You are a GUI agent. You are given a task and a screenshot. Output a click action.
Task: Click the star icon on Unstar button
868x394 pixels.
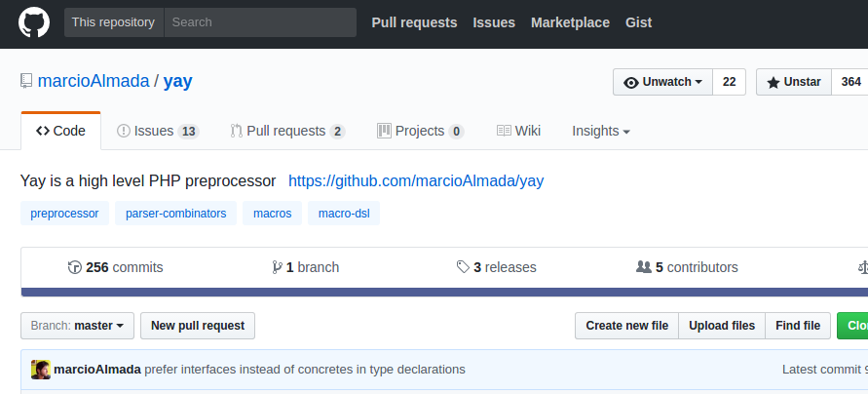[774, 83]
